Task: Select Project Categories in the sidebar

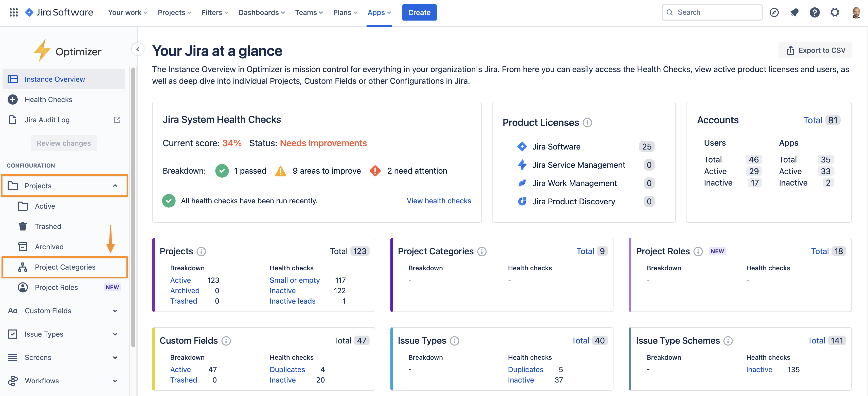Action: pos(65,267)
